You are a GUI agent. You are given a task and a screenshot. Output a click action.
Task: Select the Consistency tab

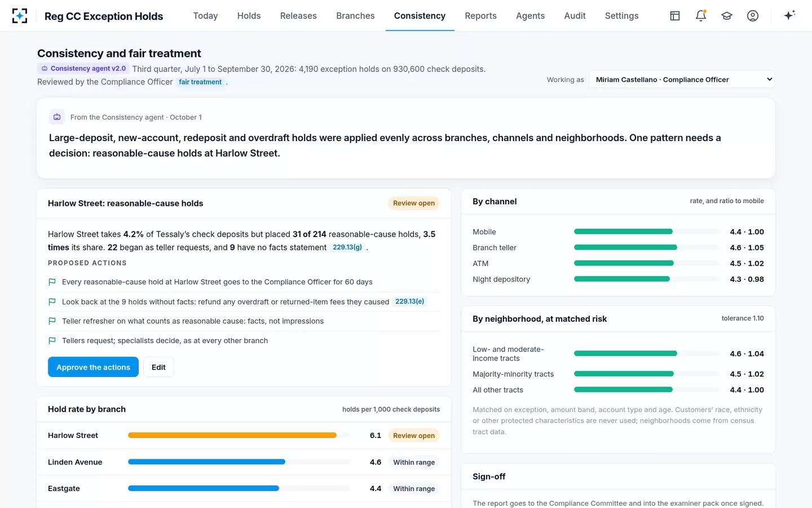[x=420, y=16]
